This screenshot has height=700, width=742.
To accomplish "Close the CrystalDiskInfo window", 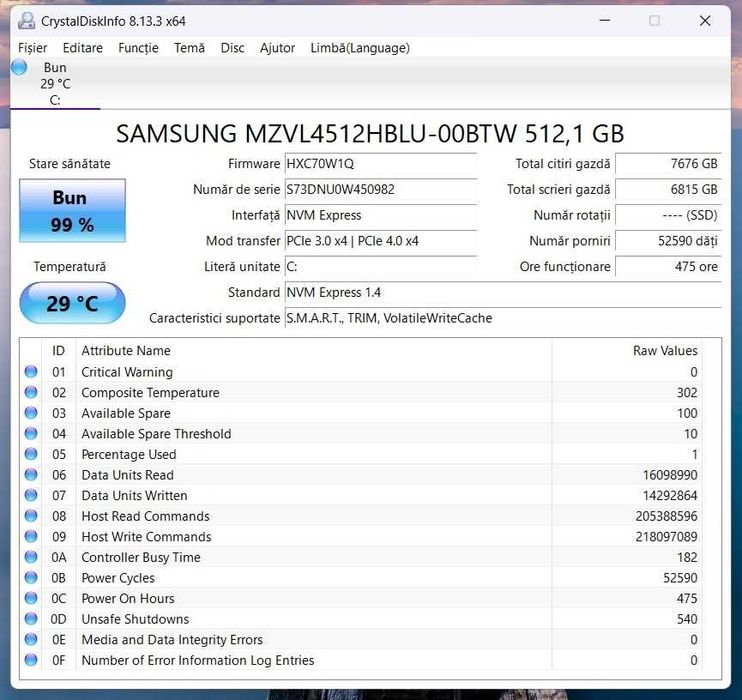I will point(705,20).
